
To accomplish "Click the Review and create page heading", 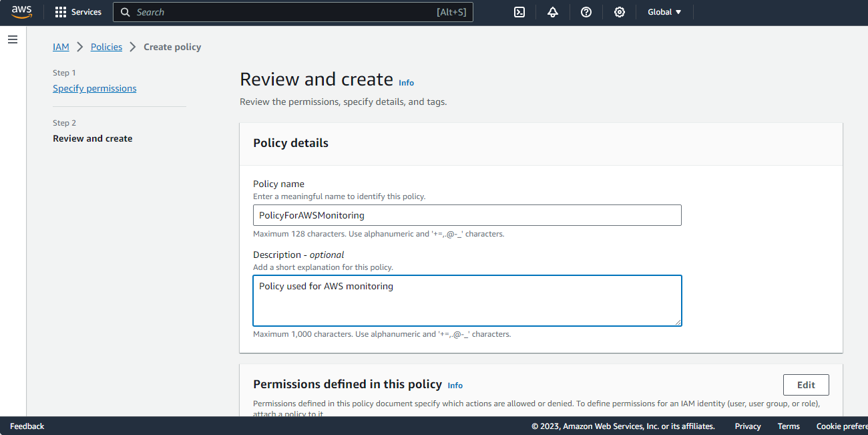I will (316, 80).
